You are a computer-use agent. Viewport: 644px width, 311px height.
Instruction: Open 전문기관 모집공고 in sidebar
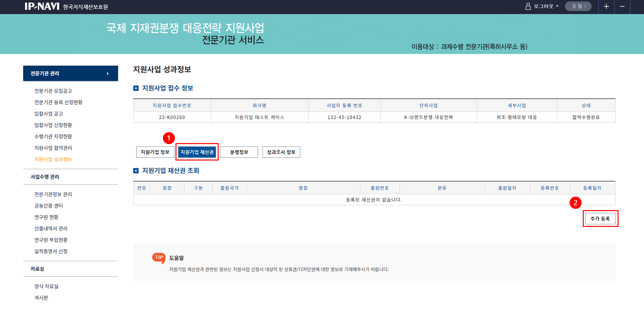coord(53,91)
